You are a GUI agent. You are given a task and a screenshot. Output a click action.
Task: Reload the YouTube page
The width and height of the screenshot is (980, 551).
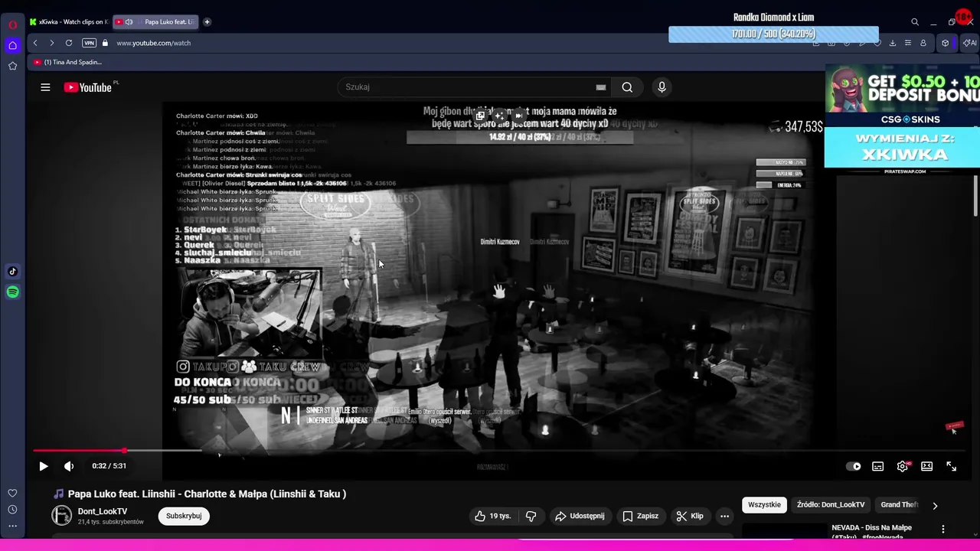pos(69,43)
